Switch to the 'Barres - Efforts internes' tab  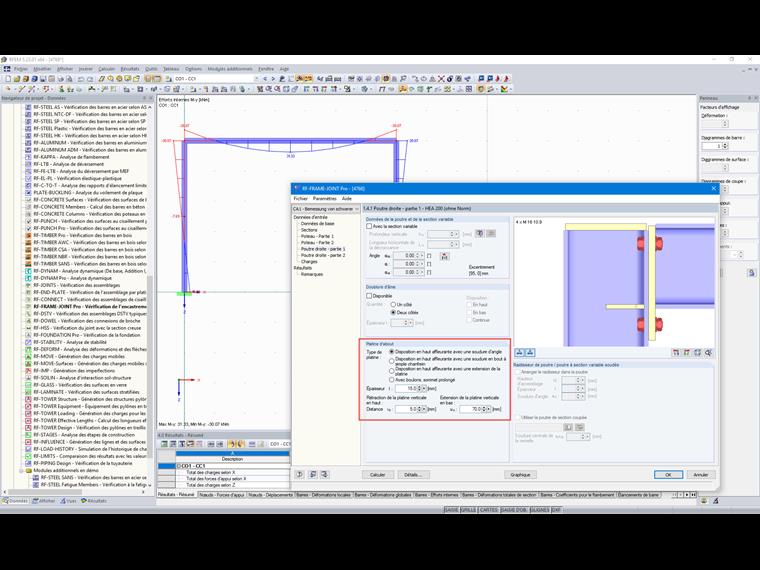[436, 495]
